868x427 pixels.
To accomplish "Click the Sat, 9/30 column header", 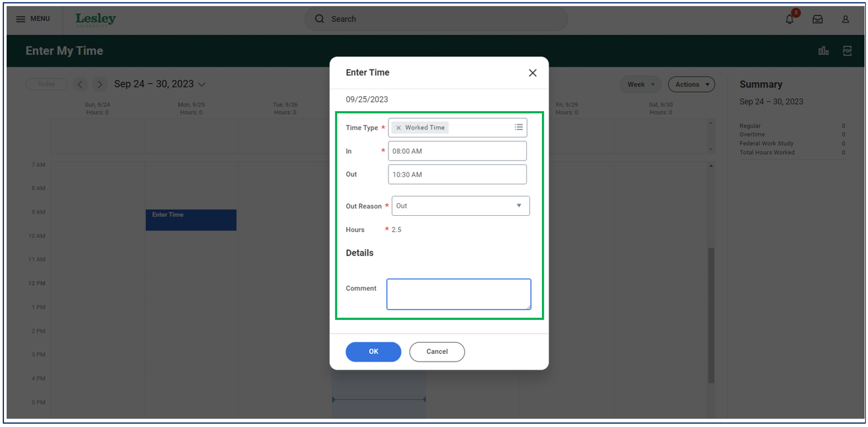I will pyautogui.click(x=661, y=109).
